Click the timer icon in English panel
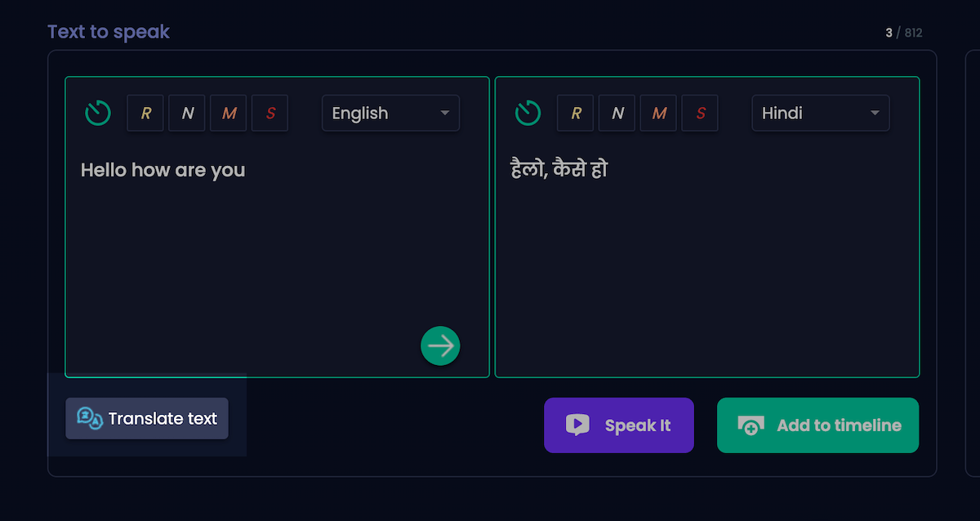The width and height of the screenshot is (980, 521). click(98, 113)
